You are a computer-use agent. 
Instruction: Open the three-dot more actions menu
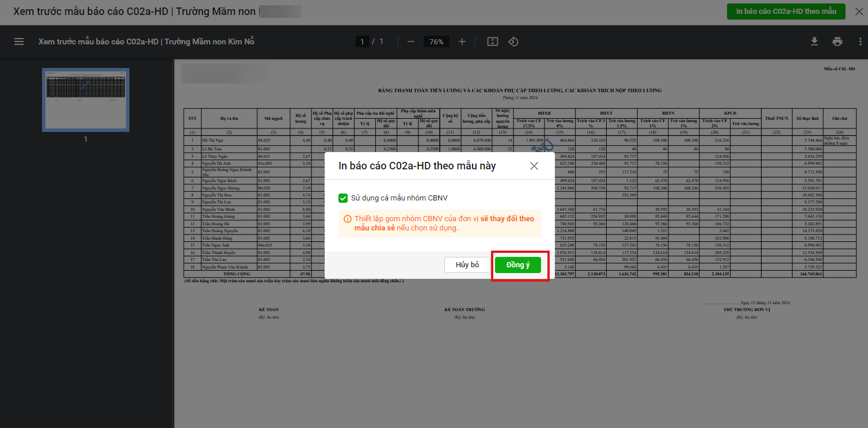coord(857,41)
